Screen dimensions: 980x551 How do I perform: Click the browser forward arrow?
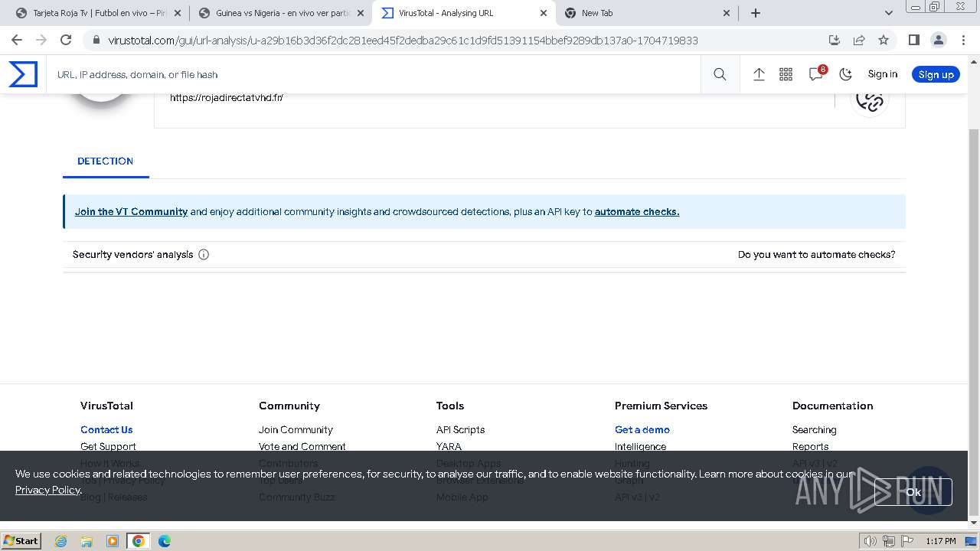click(x=41, y=41)
